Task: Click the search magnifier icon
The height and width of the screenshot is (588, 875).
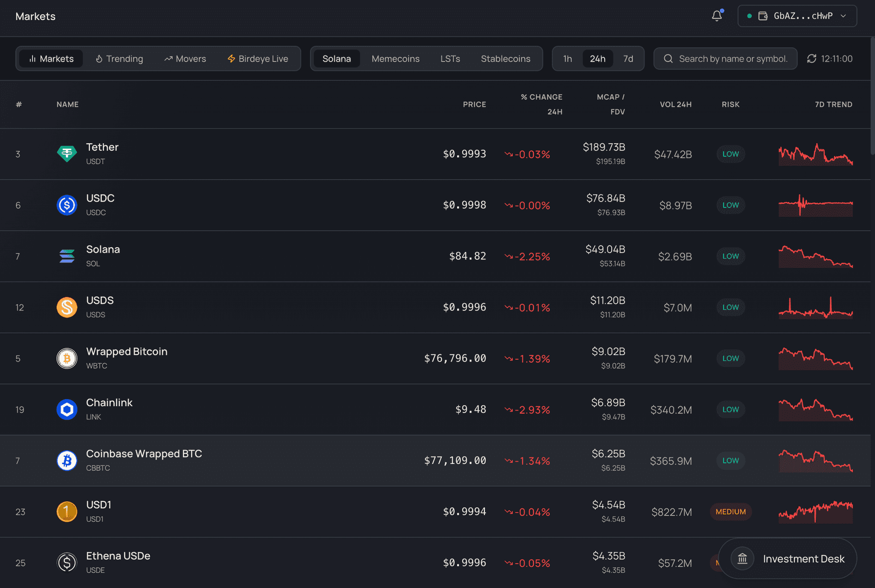Action: tap(668, 59)
